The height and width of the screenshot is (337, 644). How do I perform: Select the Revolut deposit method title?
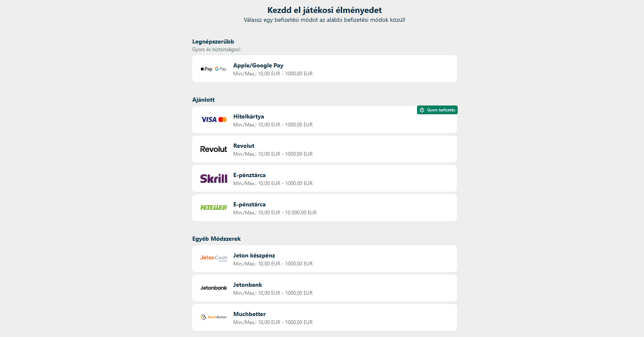pyautogui.click(x=244, y=146)
